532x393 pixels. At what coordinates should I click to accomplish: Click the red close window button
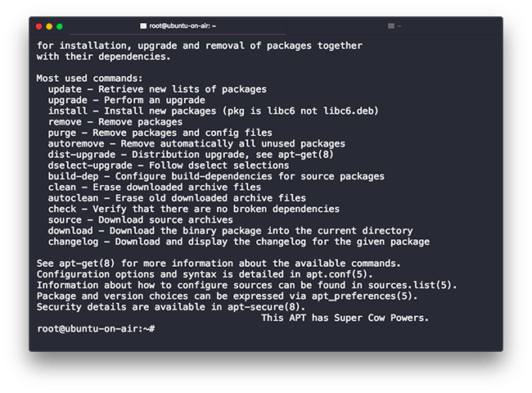[38, 26]
